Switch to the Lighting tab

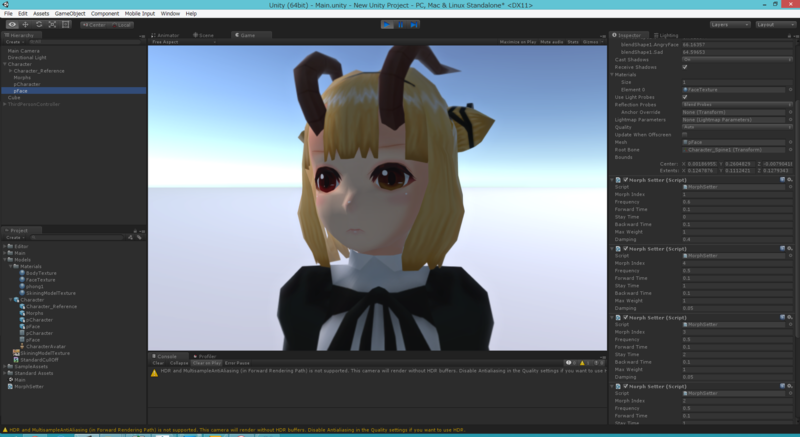[666, 35]
